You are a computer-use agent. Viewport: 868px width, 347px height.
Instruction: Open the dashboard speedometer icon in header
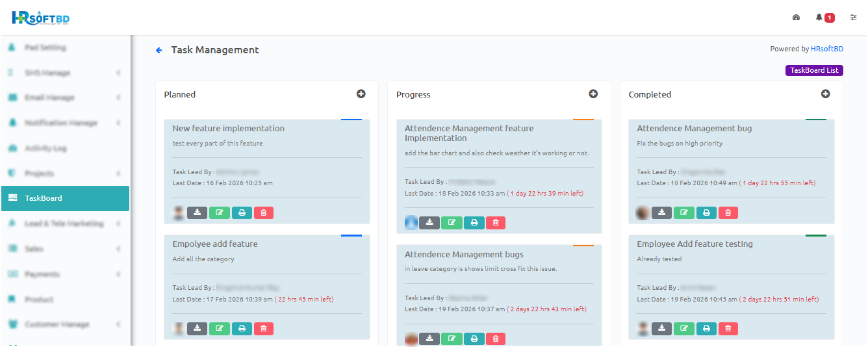797,18
